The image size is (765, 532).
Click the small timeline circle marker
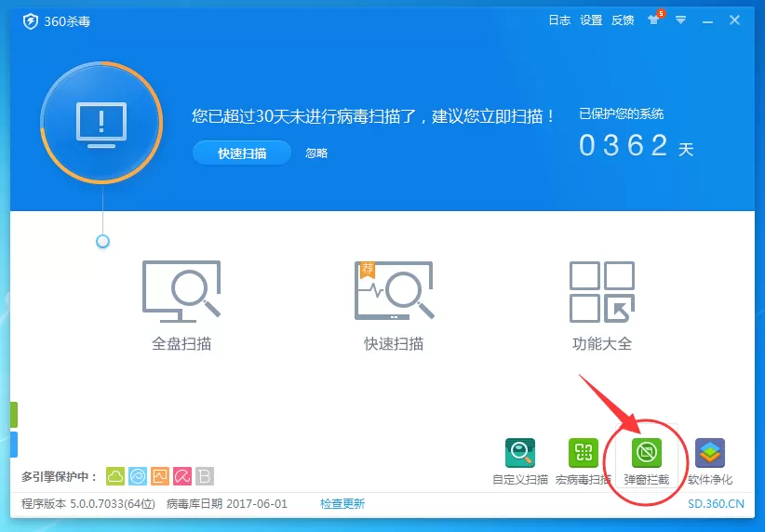[102, 242]
